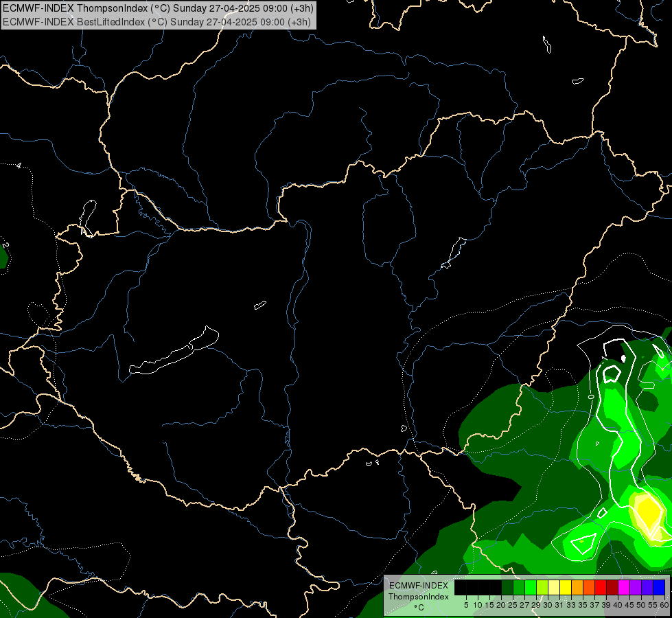Pick the dark red 39–40 legend swatch

pyautogui.click(x=612, y=588)
